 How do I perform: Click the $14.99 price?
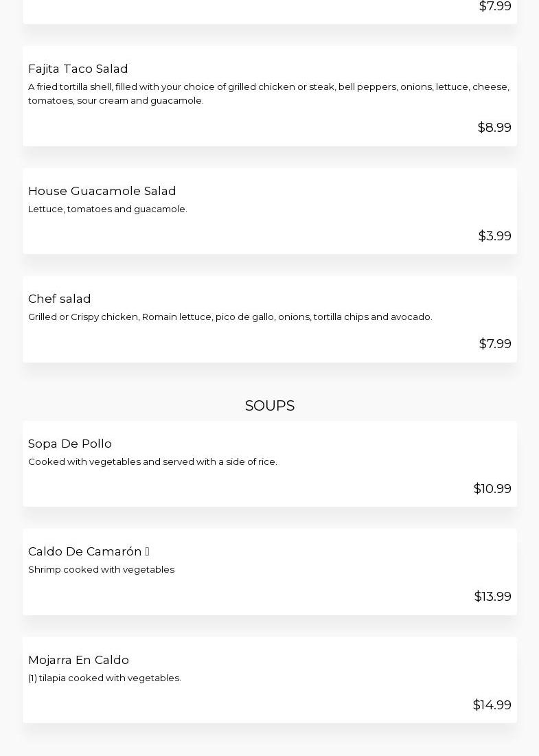tap(492, 705)
